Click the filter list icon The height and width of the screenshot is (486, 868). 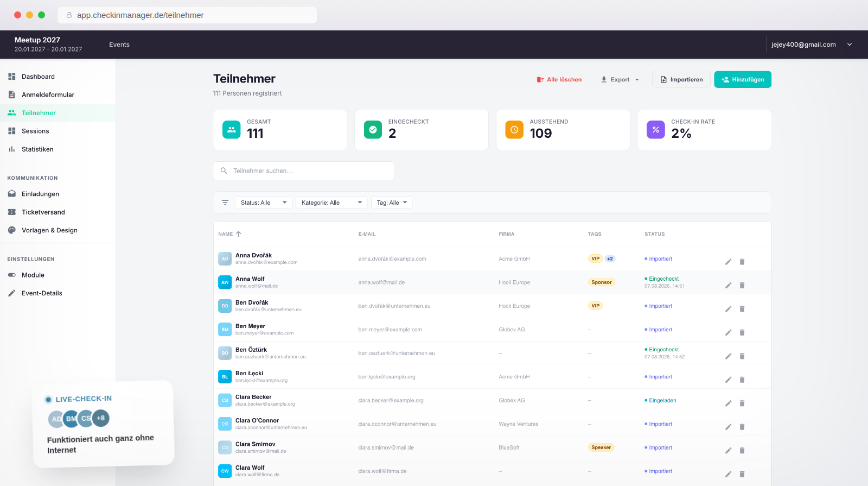[x=225, y=203]
